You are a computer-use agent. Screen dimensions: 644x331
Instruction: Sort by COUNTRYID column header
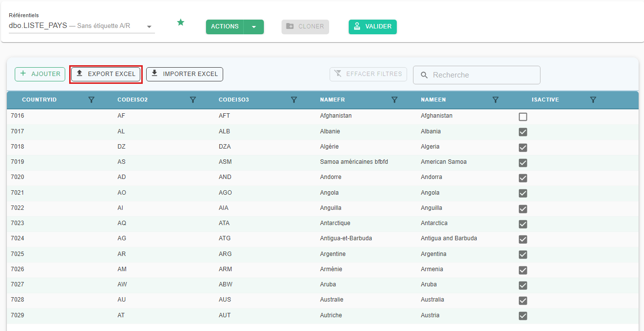(x=39, y=100)
